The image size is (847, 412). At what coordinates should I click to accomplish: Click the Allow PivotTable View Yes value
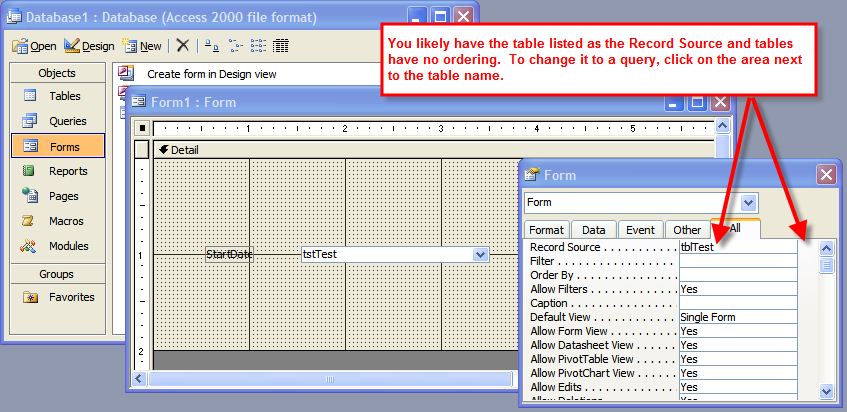738,359
